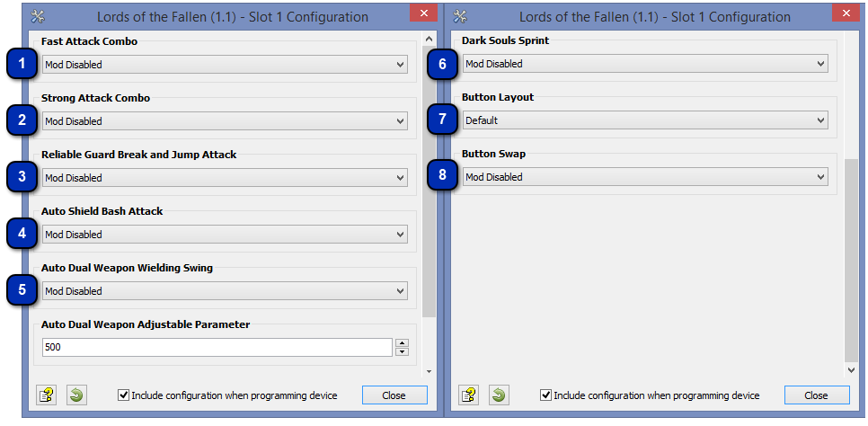The height and width of the screenshot is (426, 868).
Task: Expand the Reliable Guard Break and Jump Attack dropdown
Action: [x=225, y=178]
